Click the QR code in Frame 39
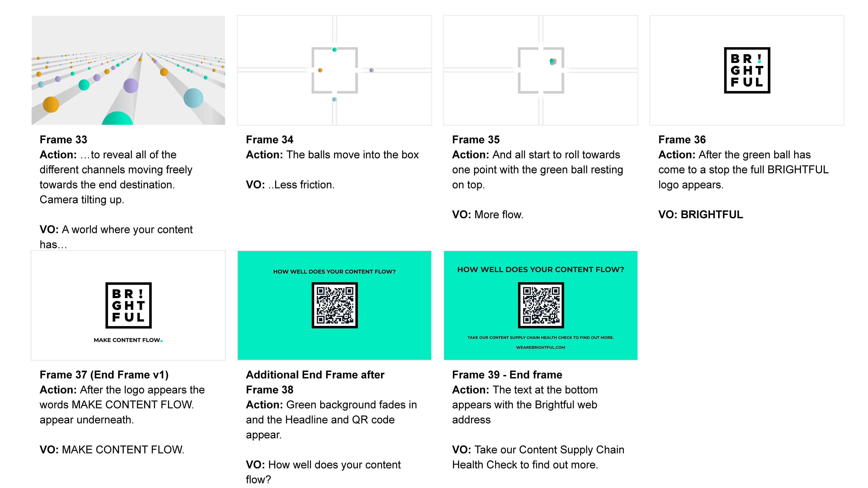This screenshot has width=868, height=488. point(541,305)
